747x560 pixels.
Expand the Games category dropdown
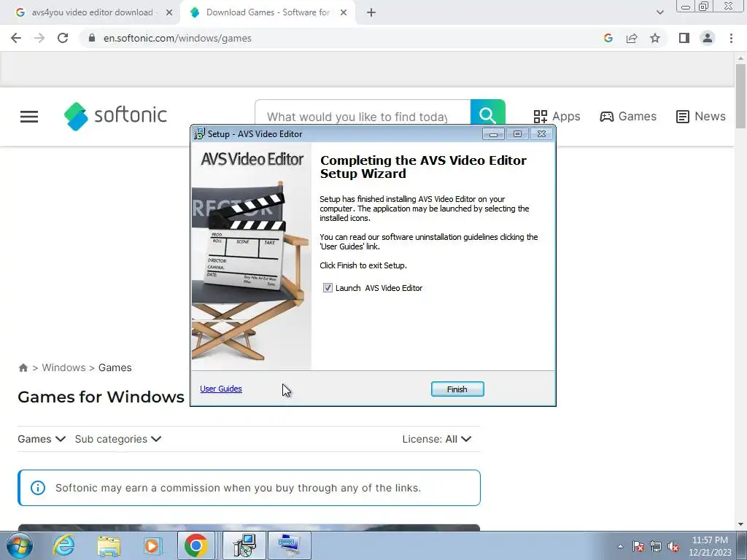42,439
